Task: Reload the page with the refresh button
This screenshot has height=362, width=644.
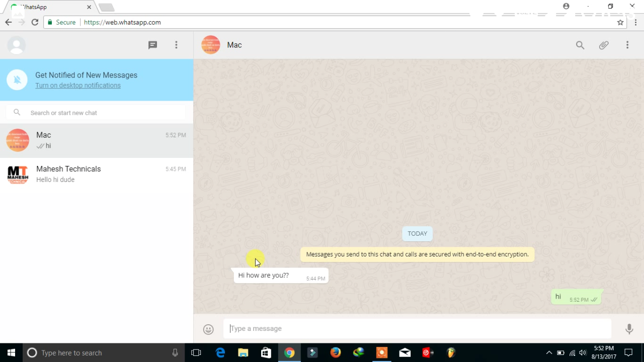Action: 35,22
